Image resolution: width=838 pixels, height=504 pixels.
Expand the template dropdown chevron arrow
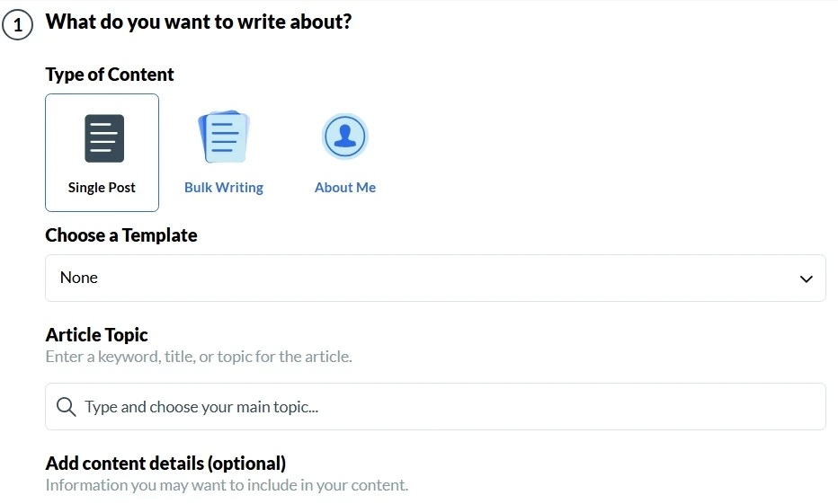pyautogui.click(x=806, y=279)
